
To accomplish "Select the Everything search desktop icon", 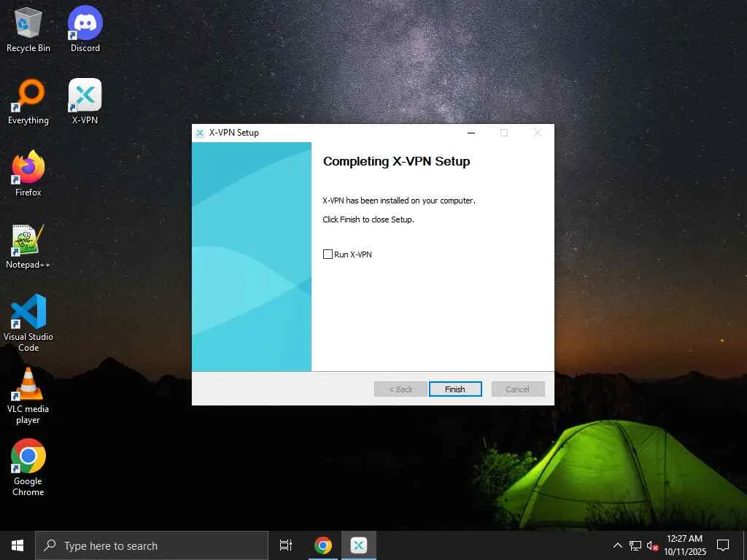I will tap(28, 102).
